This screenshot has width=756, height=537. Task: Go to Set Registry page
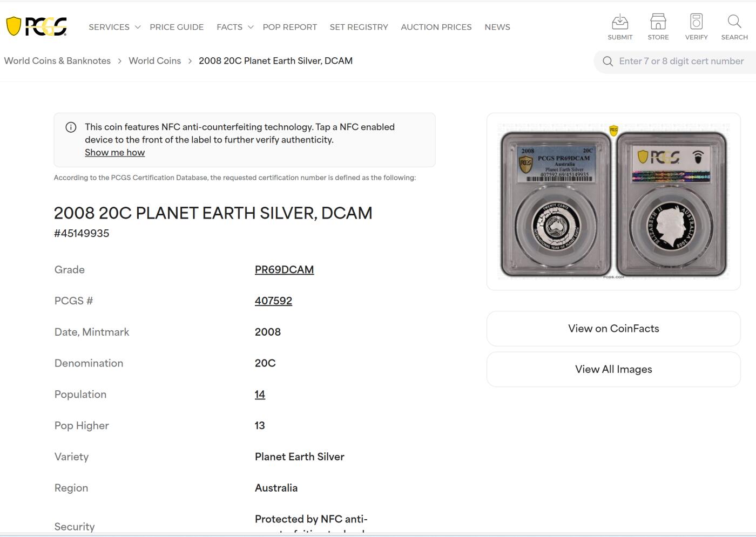359,27
